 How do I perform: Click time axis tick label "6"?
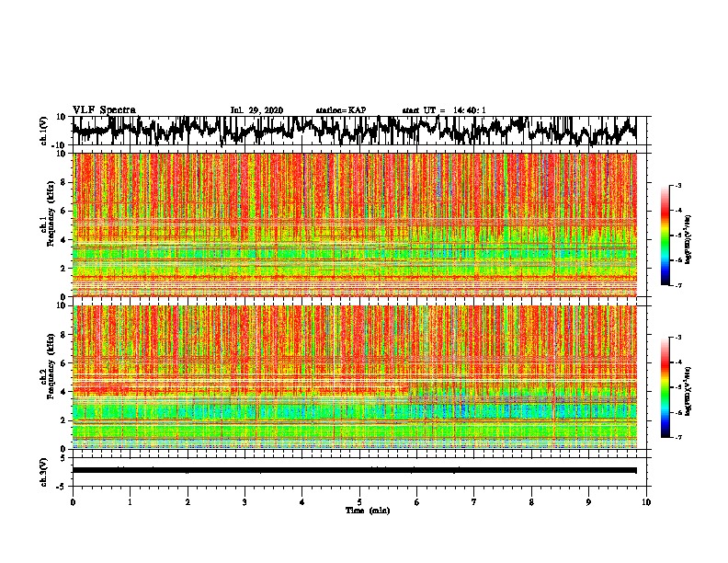pyautogui.click(x=417, y=502)
